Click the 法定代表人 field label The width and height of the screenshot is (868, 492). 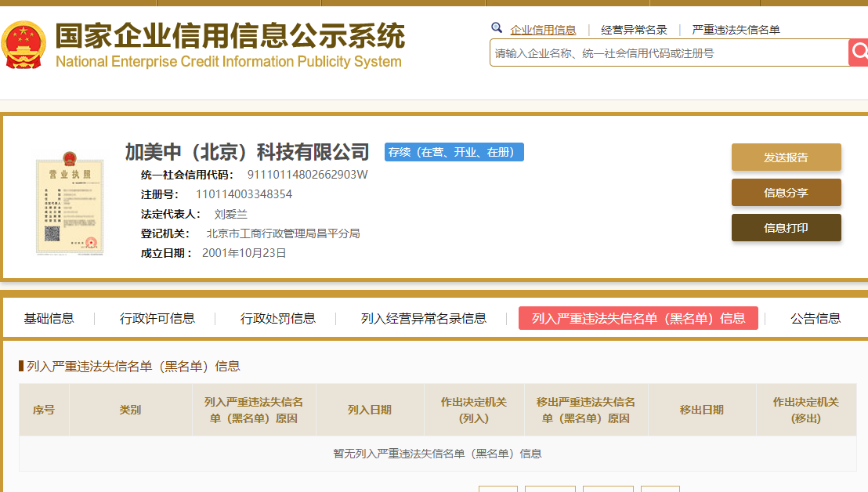pyautogui.click(x=171, y=214)
